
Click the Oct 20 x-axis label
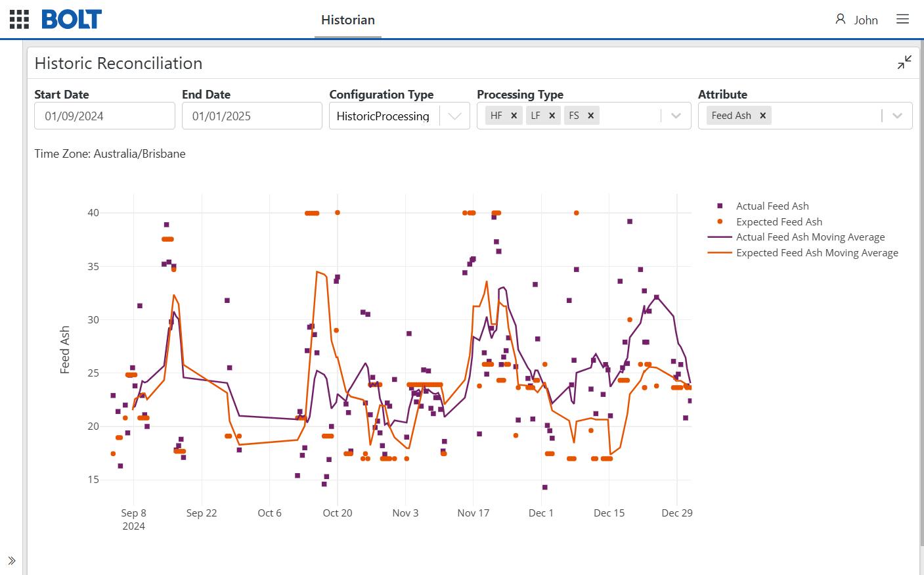coord(338,513)
